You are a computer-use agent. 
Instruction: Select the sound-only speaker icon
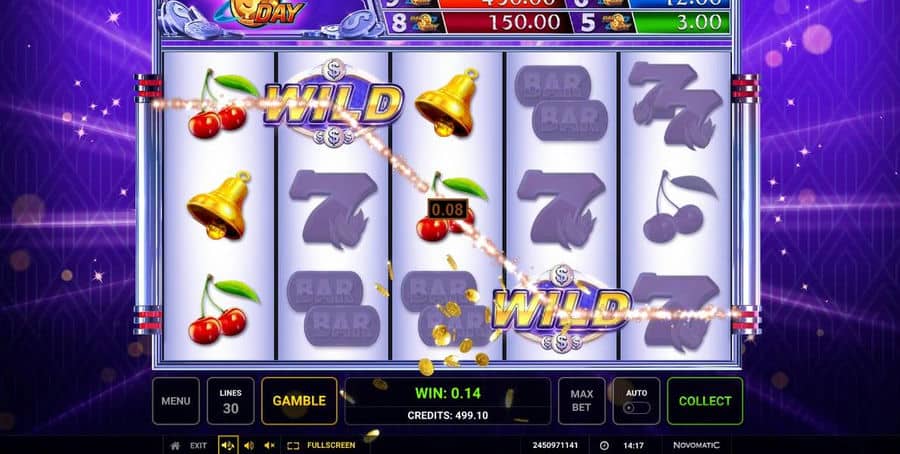pyautogui.click(x=249, y=445)
